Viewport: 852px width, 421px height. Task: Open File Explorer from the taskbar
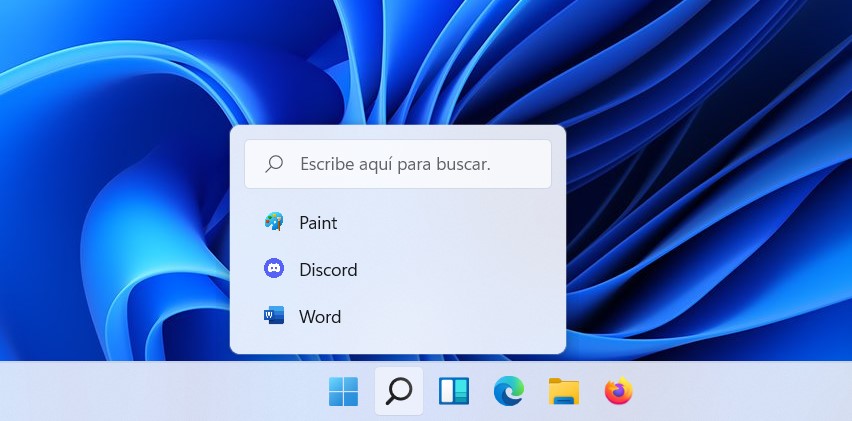[564, 392]
